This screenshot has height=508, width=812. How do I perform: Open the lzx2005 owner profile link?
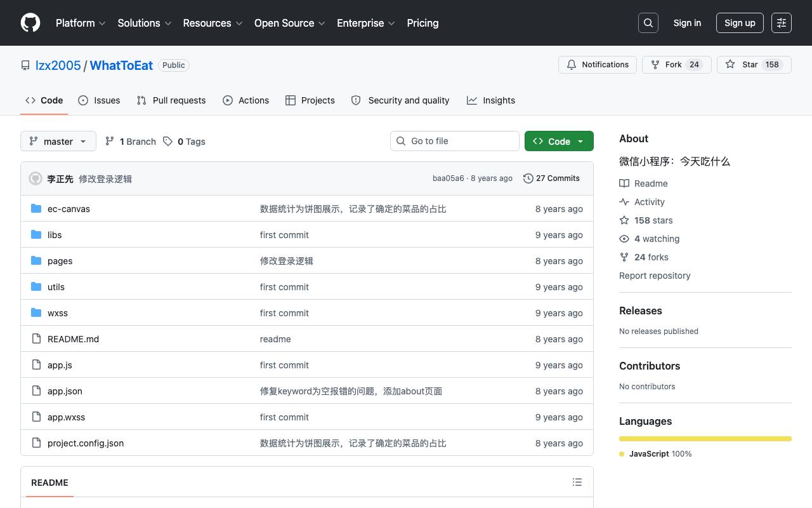(58, 65)
